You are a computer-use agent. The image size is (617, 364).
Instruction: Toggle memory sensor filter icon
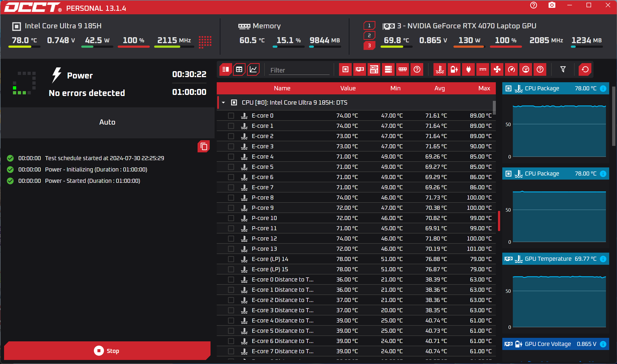tap(402, 70)
